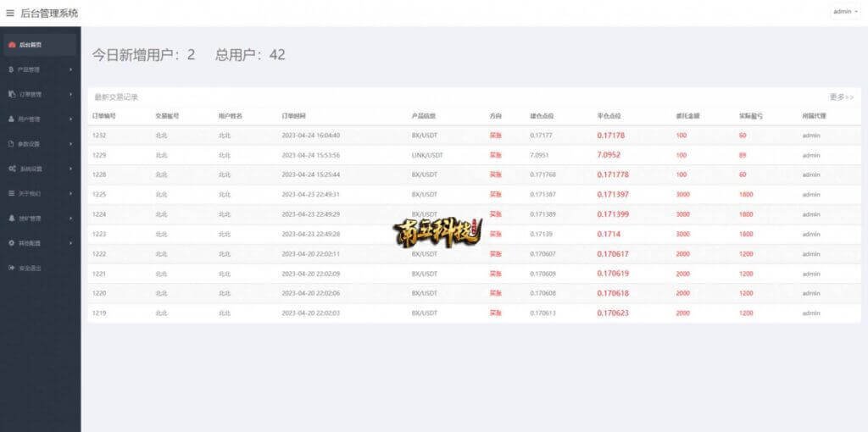The image size is (868, 432).
Task: Click the 订单管理 orders icon
Action: (11, 94)
